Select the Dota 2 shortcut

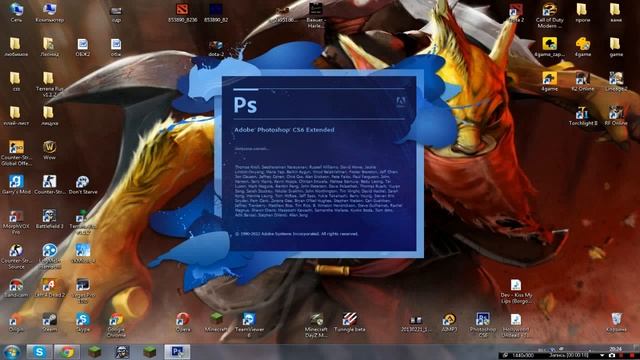pyautogui.click(x=516, y=12)
